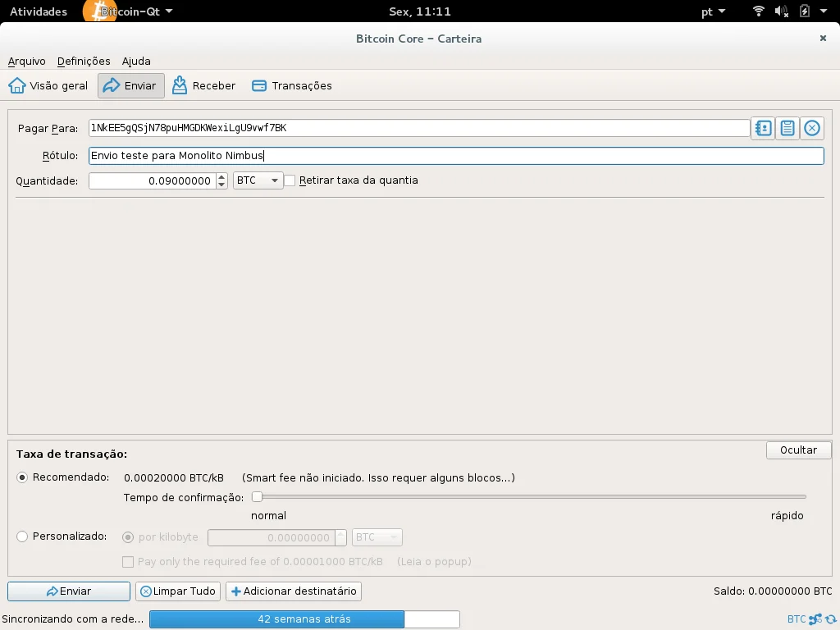Paste address from clipboard icon

[787, 128]
